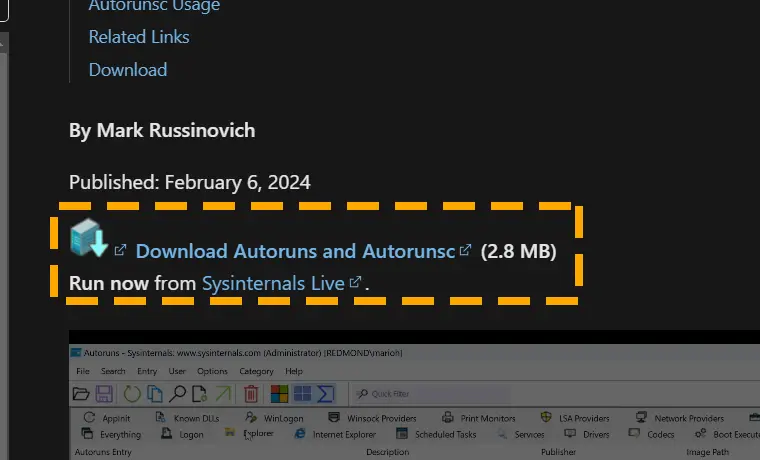Switch to the Network Providers tab
This screenshot has height=460, width=760.
pos(680,418)
